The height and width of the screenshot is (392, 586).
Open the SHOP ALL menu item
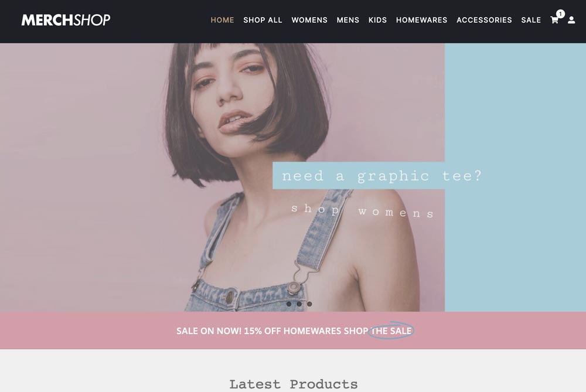tap(263, 20)
